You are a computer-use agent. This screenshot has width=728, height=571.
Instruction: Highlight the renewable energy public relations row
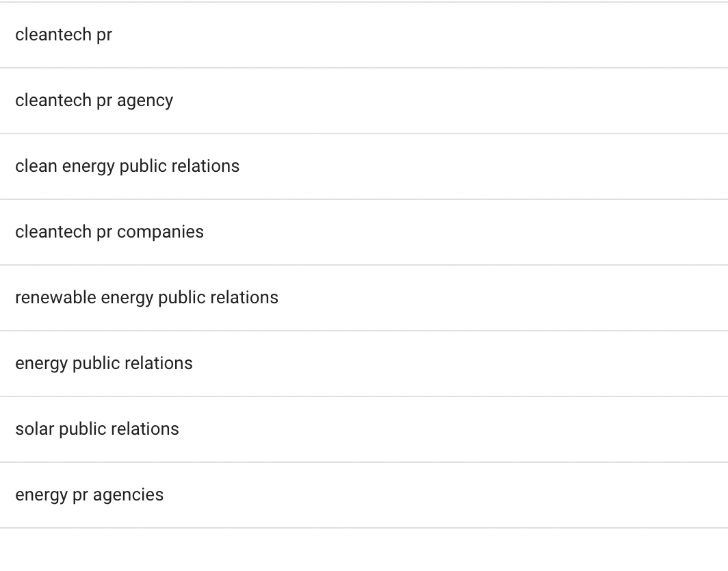(364, 298)
